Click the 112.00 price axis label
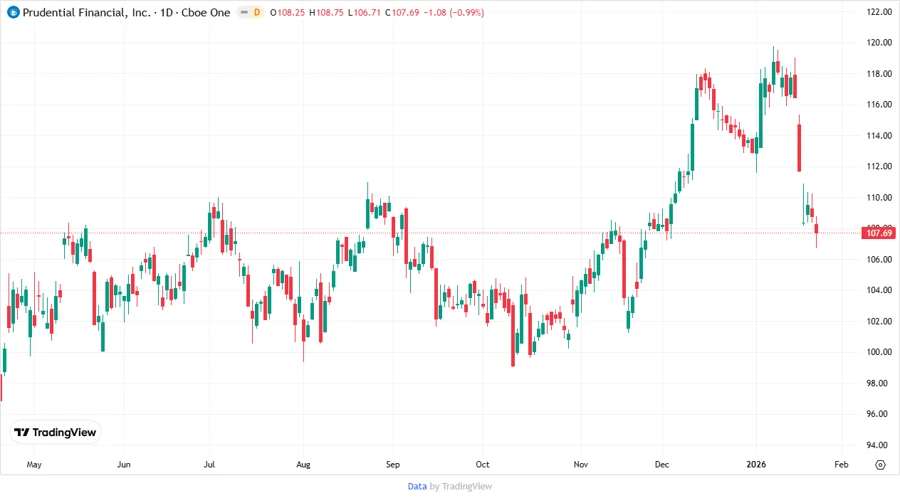 (x=879, y=166)
